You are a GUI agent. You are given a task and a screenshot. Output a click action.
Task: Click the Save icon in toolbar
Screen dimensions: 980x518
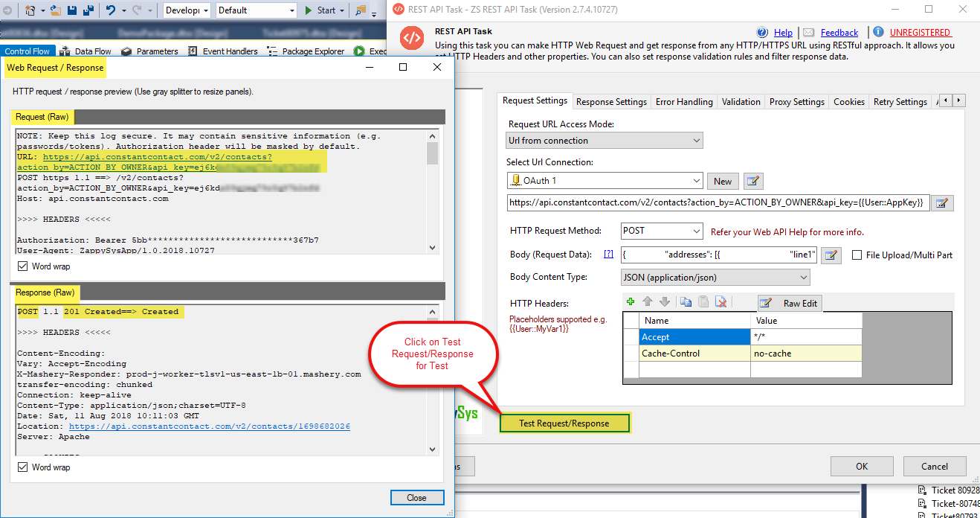[72, 10]
